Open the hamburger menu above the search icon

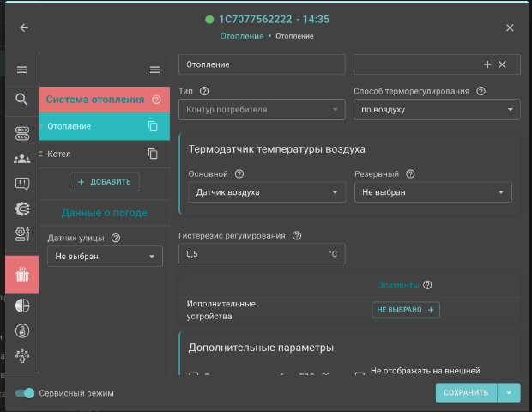coord(22,70)
